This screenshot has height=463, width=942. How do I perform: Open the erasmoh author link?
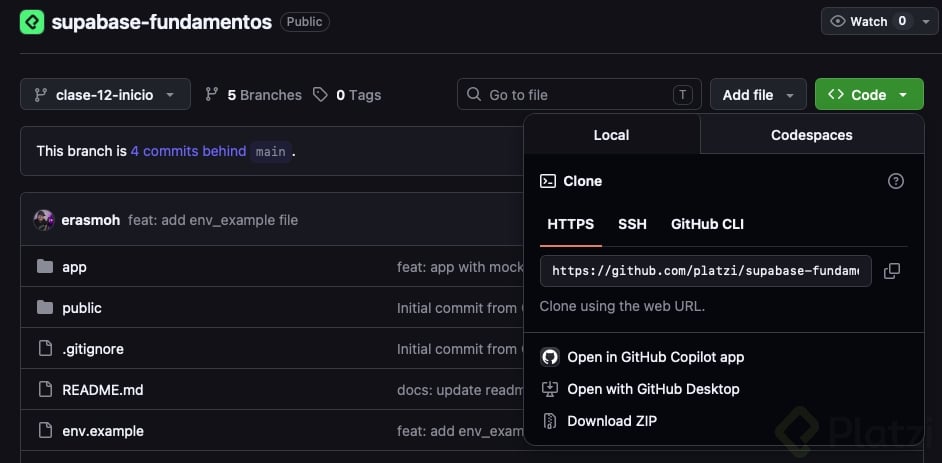point(90,220)
